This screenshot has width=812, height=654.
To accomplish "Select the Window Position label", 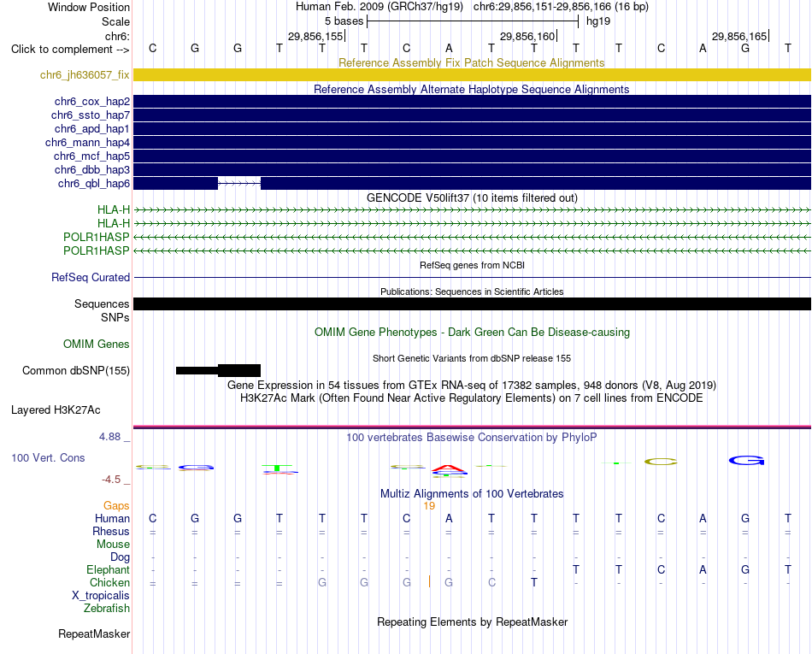I will coord(89,7).
